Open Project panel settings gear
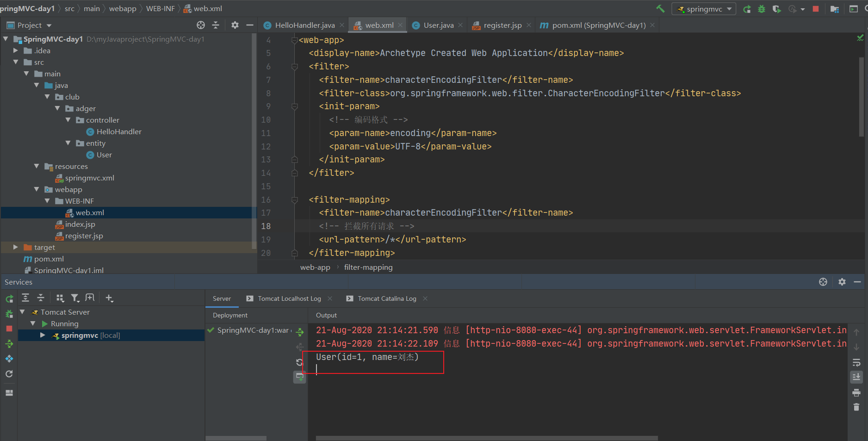Image resolution: width=868 pixels, height=441 pixels. pyautogui.click(x=235, y=25)
